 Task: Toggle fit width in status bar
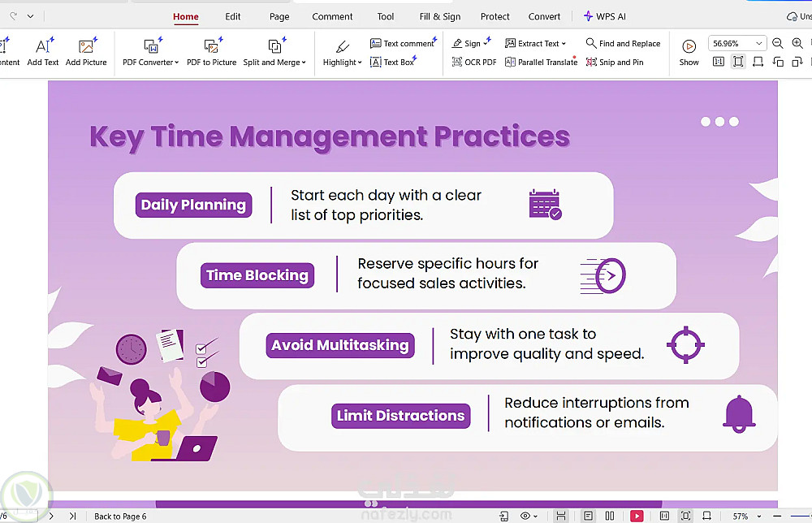(x=707, y=516)
